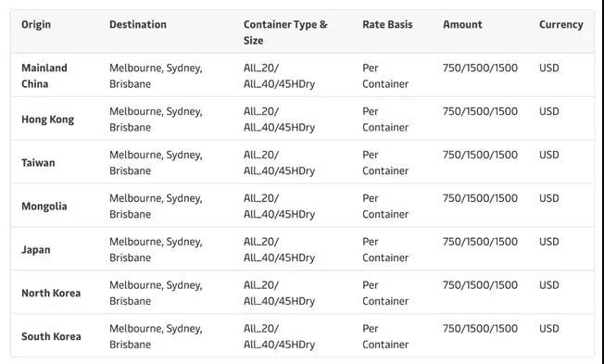Screen dimensions: 604x364
Task: Click the amount in Mainland China row
Action: pyautogui.click(x=480, y=69)
